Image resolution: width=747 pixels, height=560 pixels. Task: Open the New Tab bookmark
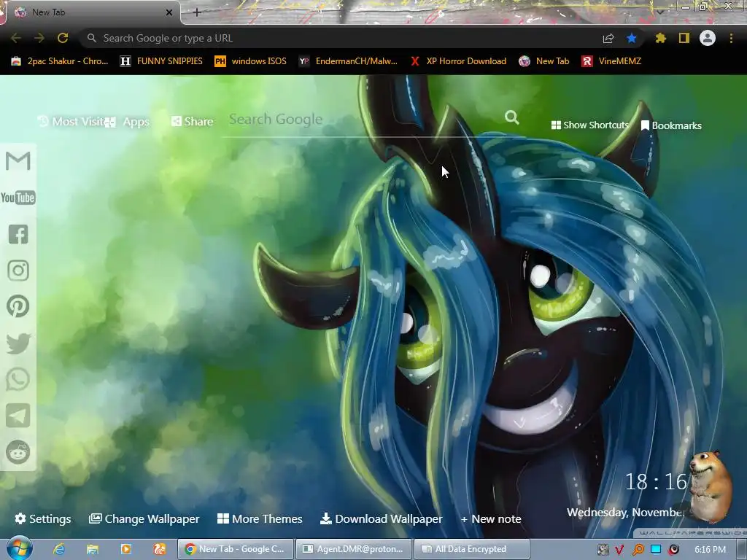click(544, 61)
